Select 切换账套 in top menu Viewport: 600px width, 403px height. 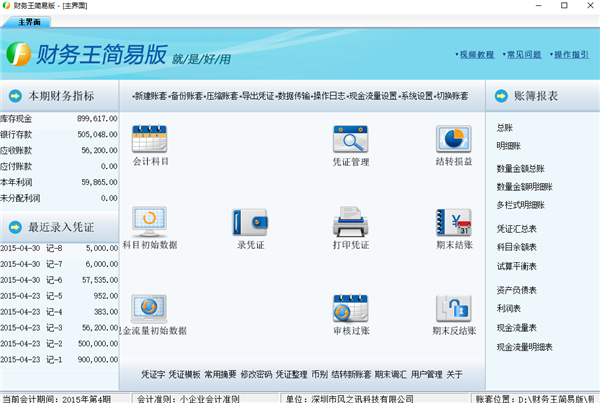click(x=452, y=96)
